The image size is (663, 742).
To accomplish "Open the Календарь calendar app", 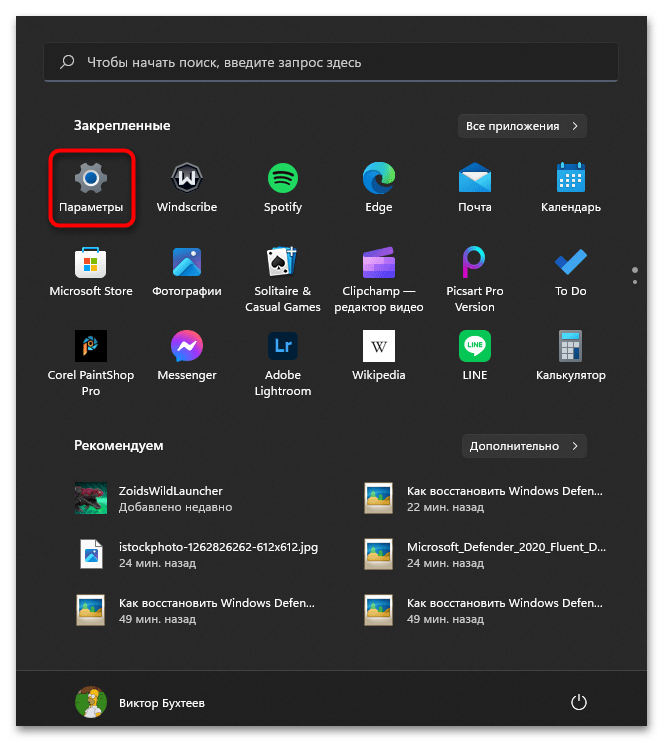I will tap(571, 188).
